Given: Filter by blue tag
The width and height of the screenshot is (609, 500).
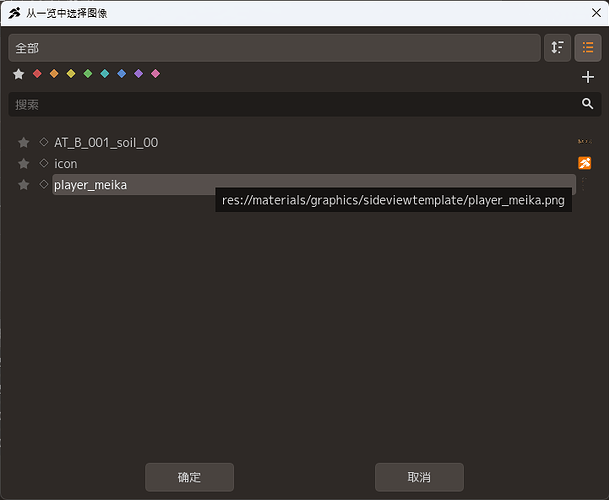Looking at the screenshot, I should (122, 73).
